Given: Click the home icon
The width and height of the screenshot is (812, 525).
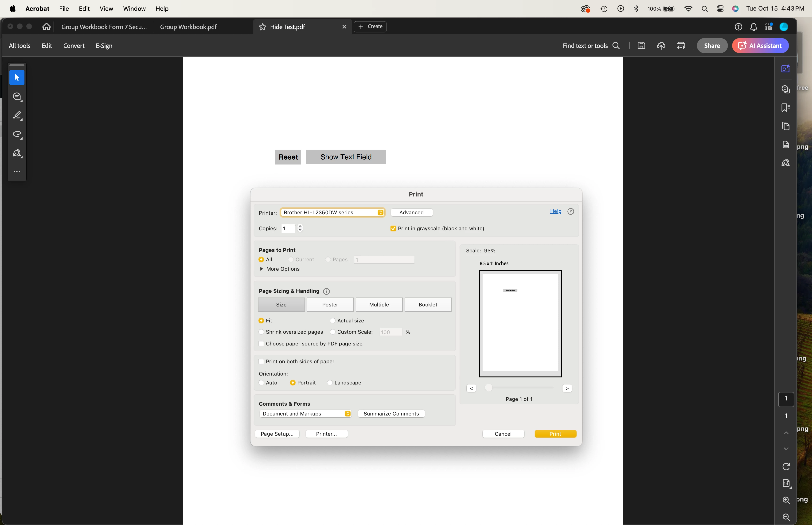Looking at the screenshot, I should [46, 27].
